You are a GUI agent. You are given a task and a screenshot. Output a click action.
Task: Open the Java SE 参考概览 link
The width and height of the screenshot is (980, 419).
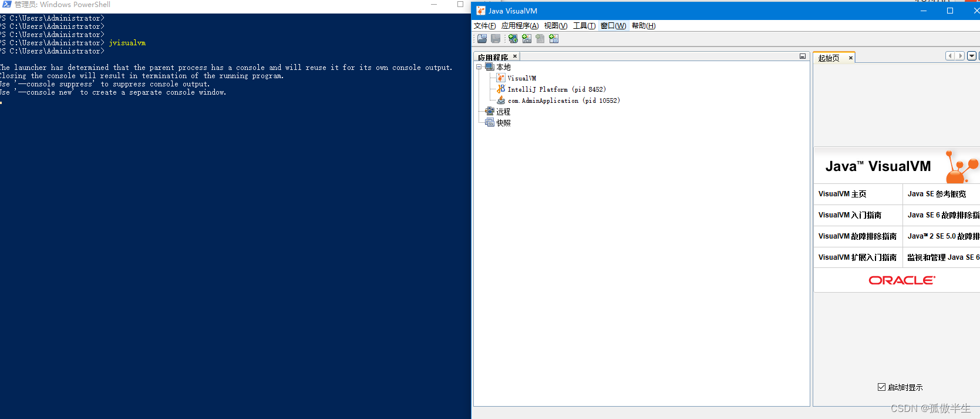(937, 194)
